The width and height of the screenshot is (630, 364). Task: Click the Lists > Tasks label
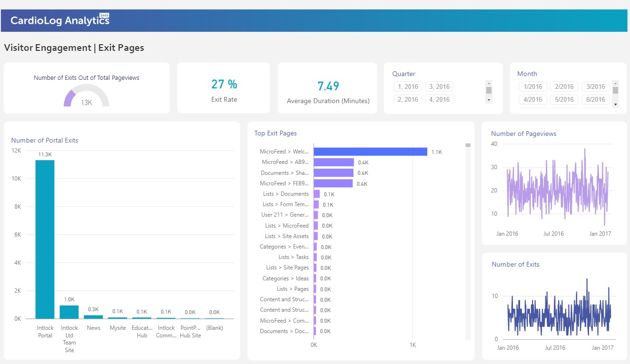[x=294, y=257]
